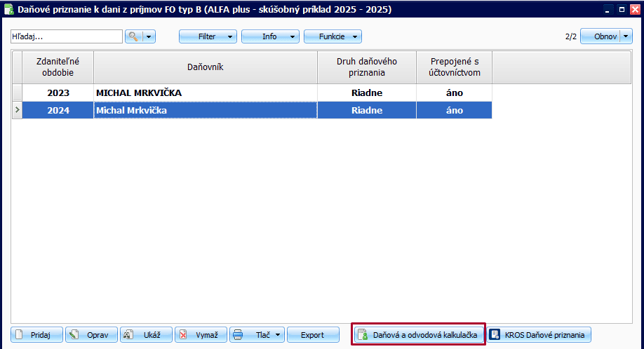This screenshot has width=644, height=349.
Task: Open the Info dropdown menu
Action: pyautogui.click(x=270, y=36)
